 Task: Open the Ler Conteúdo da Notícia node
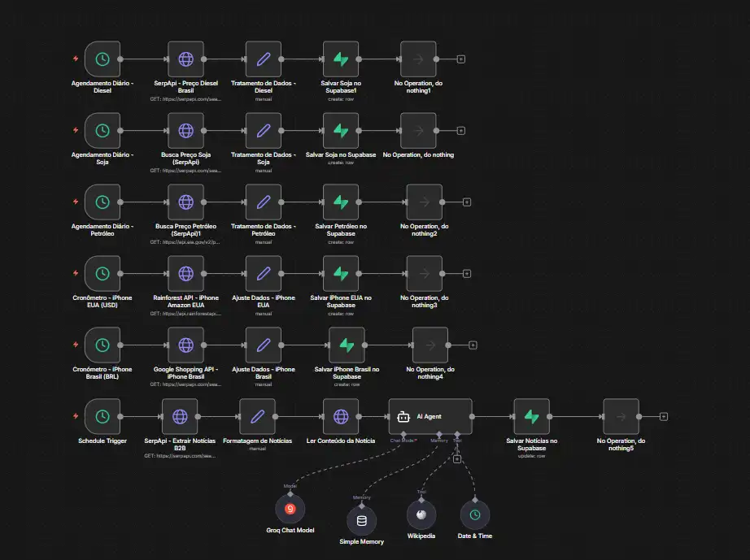(x=341, y=416)
